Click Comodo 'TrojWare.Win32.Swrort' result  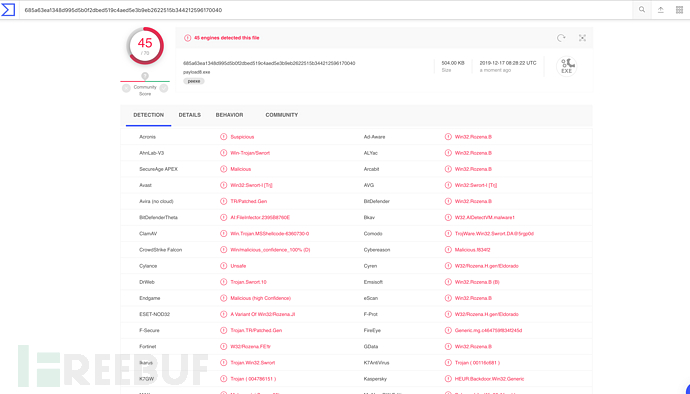coord(494,234)
